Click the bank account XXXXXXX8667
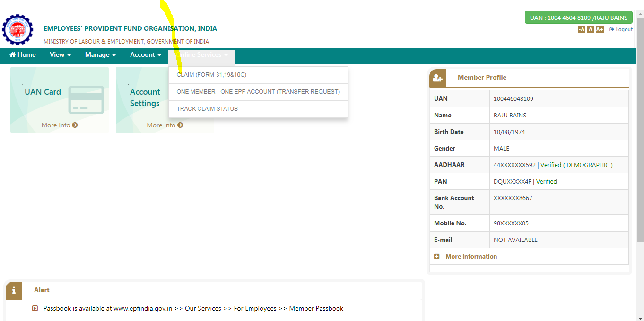644x321 pixels. tap(513, 198)
